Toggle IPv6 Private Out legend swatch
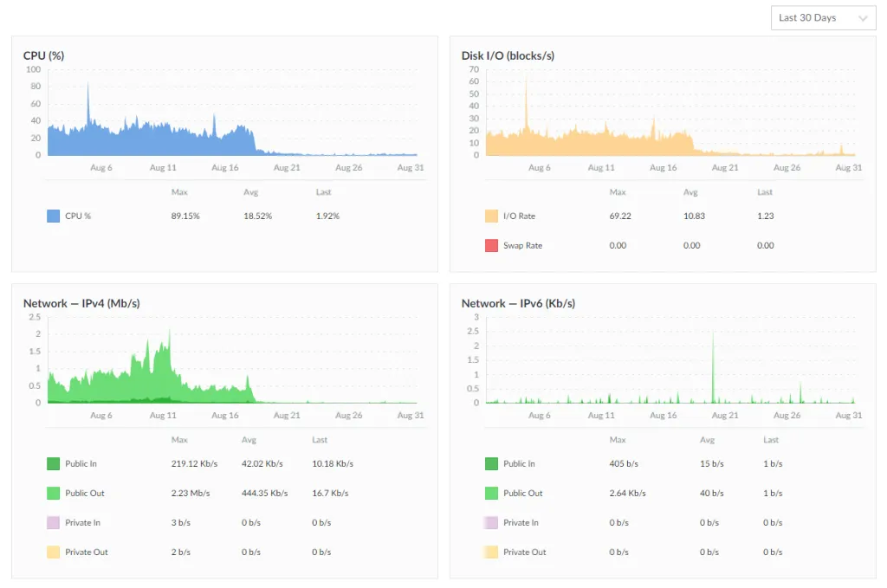887x588 pixels. pos(491,552)
